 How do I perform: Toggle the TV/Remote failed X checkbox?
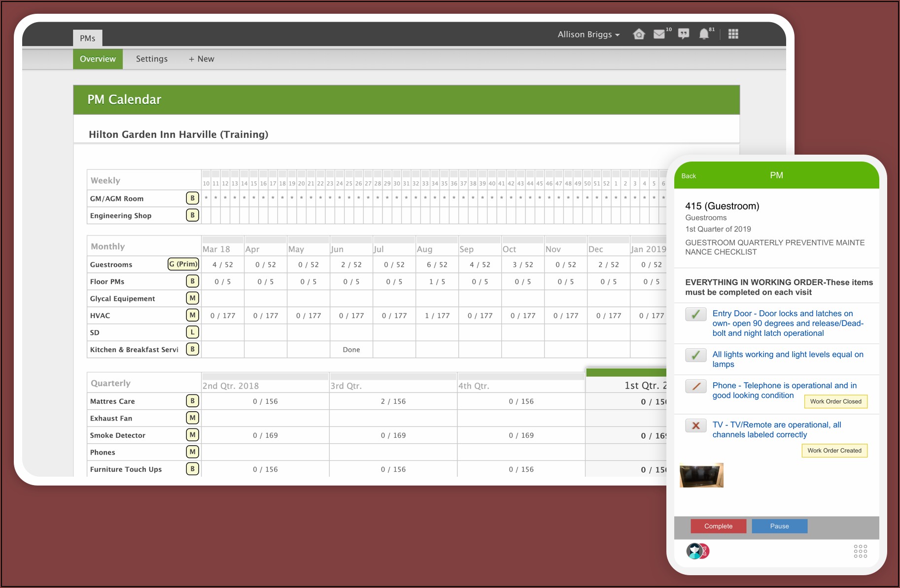[695, 425]
